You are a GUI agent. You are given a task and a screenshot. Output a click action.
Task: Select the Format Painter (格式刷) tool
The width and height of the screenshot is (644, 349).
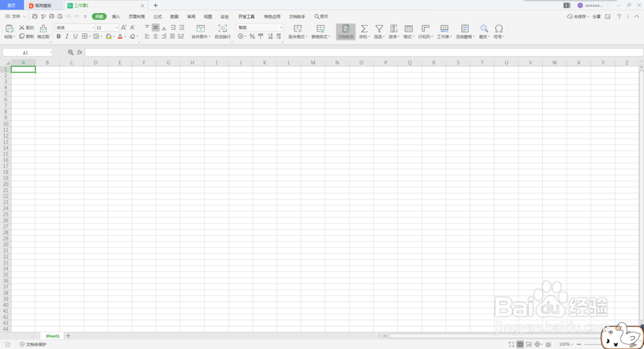pos(43,31)
